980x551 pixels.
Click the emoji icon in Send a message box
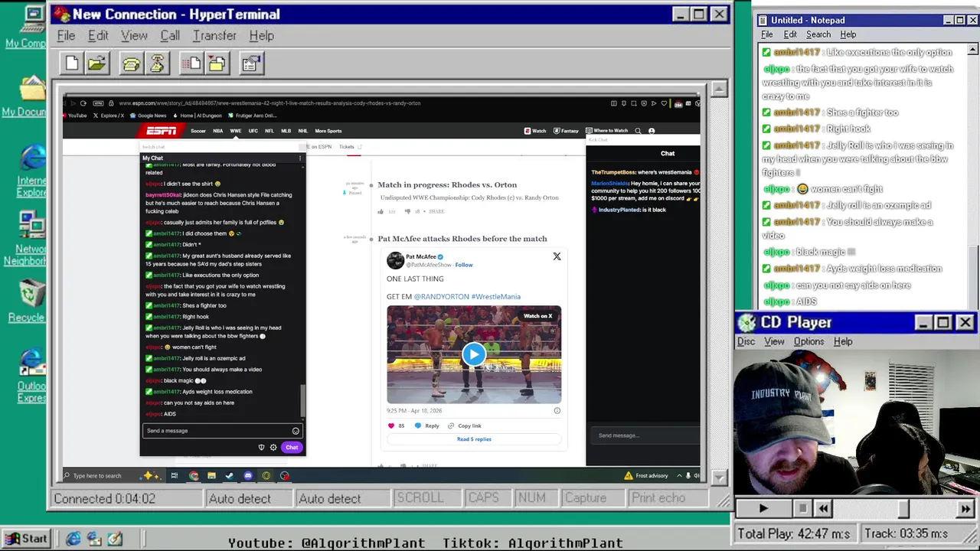pyautogui.click(x=296, y=431)
